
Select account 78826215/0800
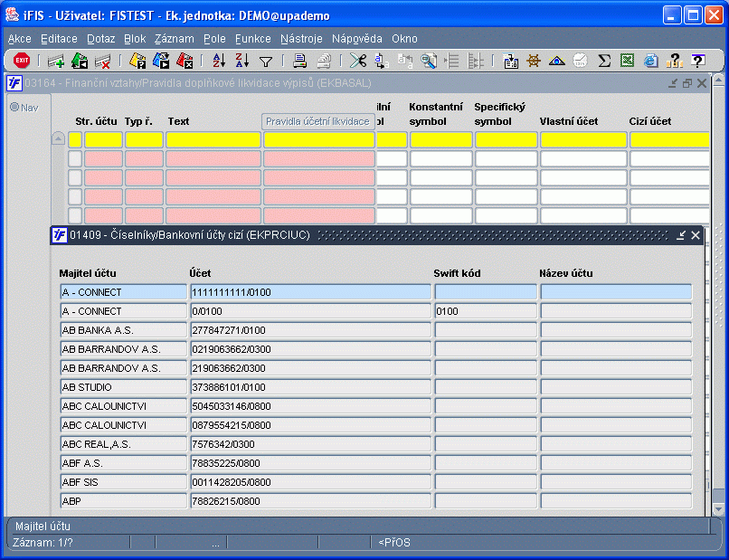pyautogui.click(x=310, y=501)
